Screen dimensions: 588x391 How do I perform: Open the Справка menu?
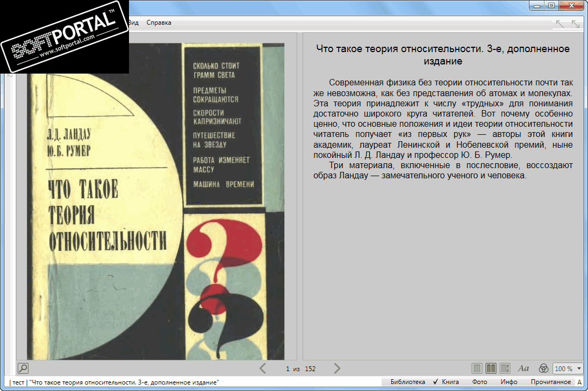tap(159, 23)
